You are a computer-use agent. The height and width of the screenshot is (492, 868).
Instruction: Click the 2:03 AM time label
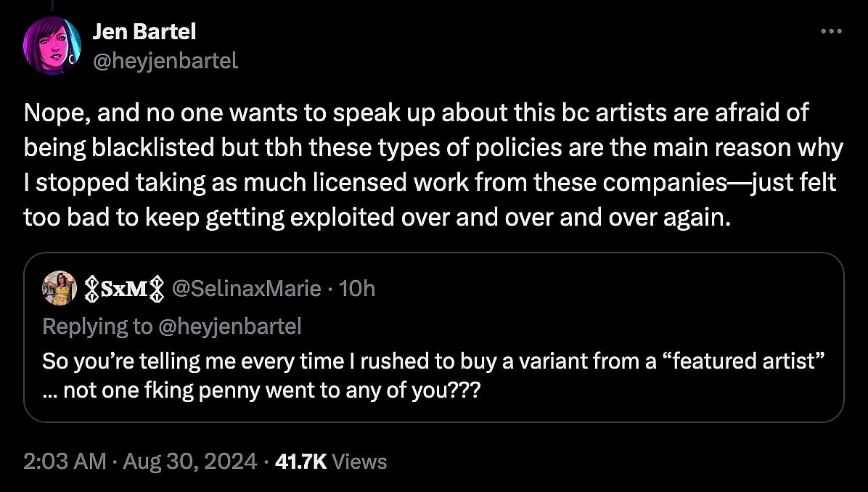tap(53, 461)
